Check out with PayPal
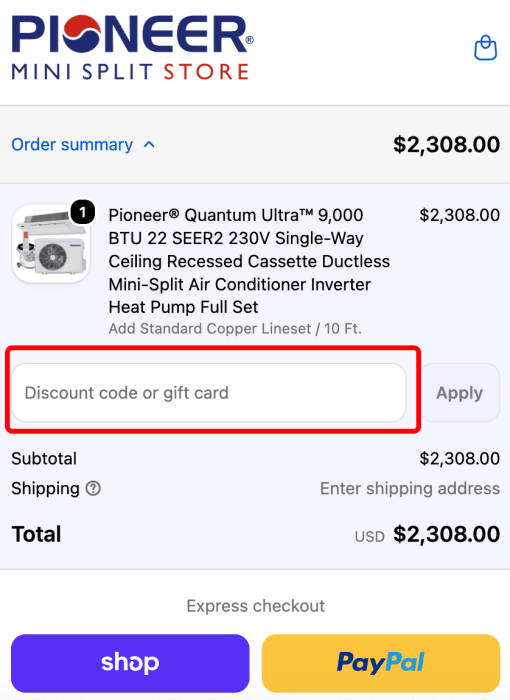 380,663
